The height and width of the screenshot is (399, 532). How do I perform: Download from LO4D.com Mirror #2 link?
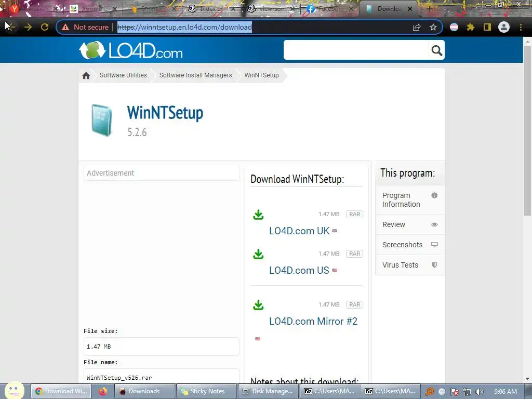[x=313, y=321]
